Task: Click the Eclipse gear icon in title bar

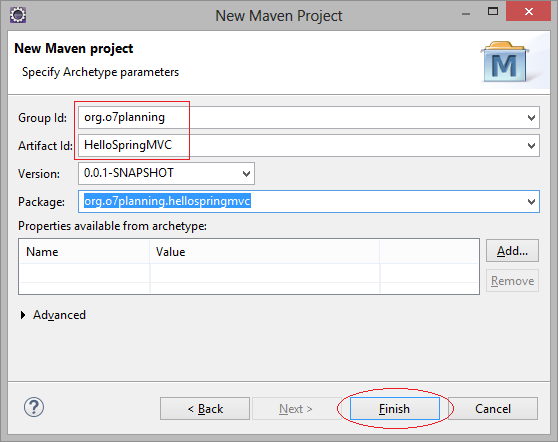Action: 18,15
